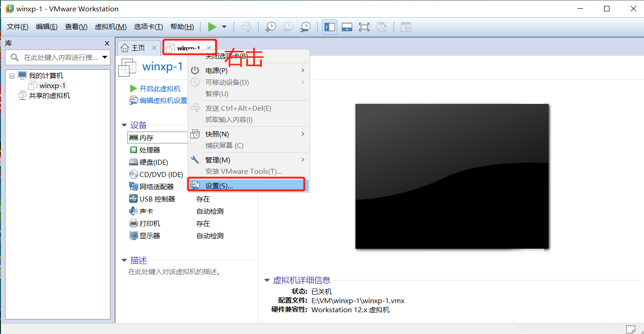Select the 内存 device row

tap(158, 138)
